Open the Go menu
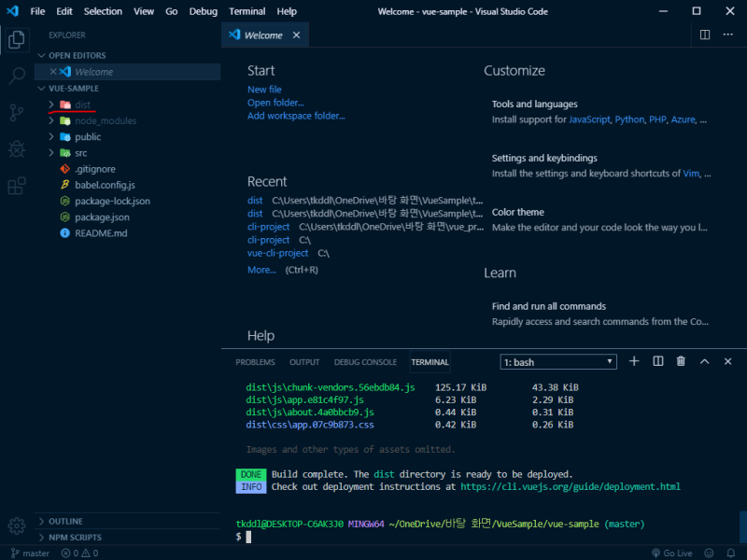747x560 pixels. (172, 11)
